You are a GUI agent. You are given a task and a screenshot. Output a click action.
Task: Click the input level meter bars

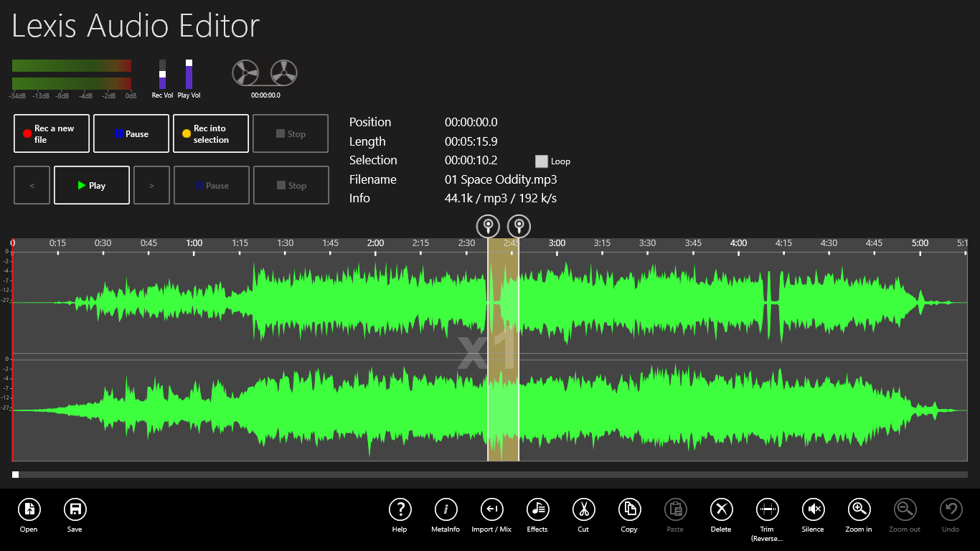click(x=72, y=75)
